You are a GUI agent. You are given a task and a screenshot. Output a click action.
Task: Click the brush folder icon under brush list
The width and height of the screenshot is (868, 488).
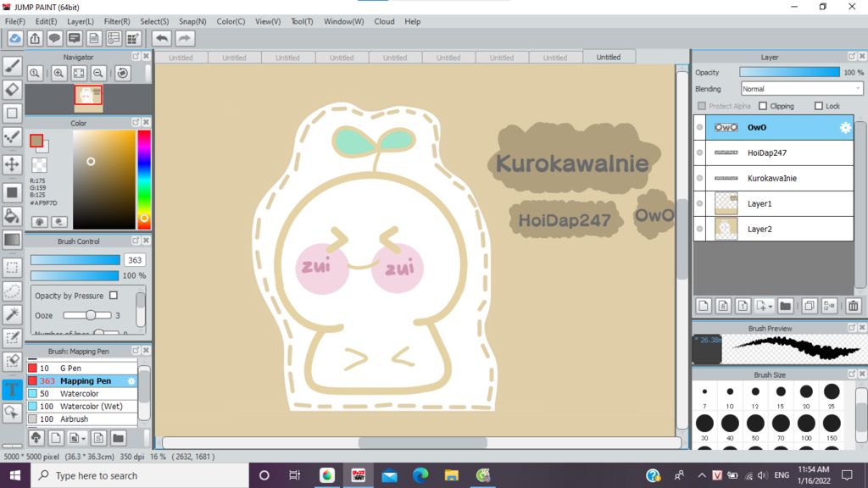pos(118,438)
